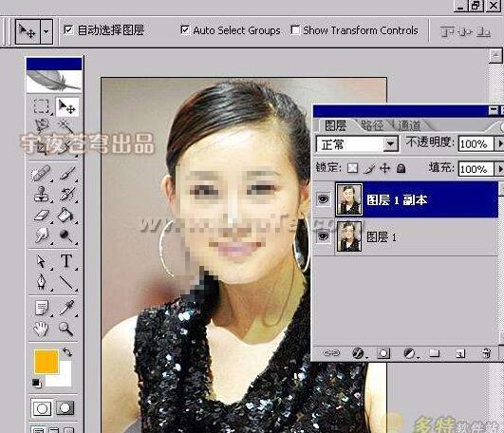
Task: Toggle lock layer position
Action: click(x=384, y=168)
